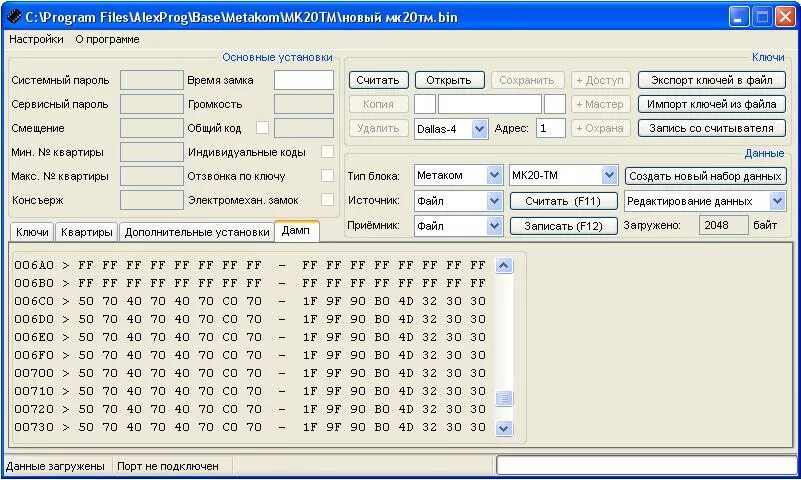The width and height of the screenshot is (801, 480).
Task: Click the Сервисный пароль field
Action: click(152, 104)
